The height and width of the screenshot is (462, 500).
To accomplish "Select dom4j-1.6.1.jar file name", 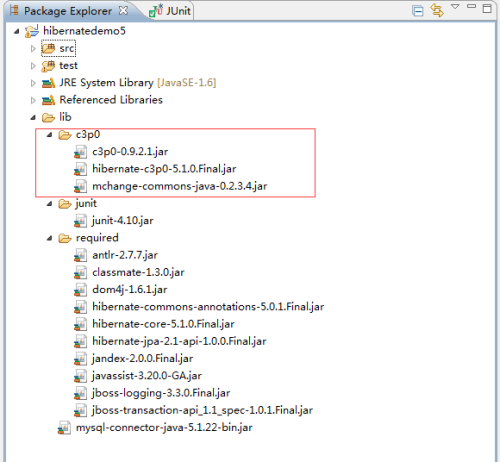I will click(x=130, y=290).
